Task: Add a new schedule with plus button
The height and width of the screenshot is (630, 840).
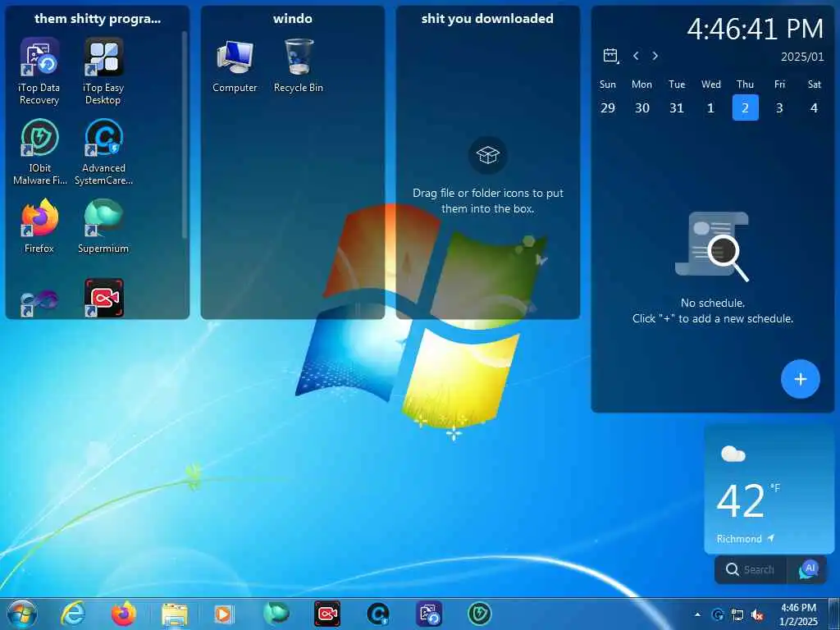Action: point(801,379)
